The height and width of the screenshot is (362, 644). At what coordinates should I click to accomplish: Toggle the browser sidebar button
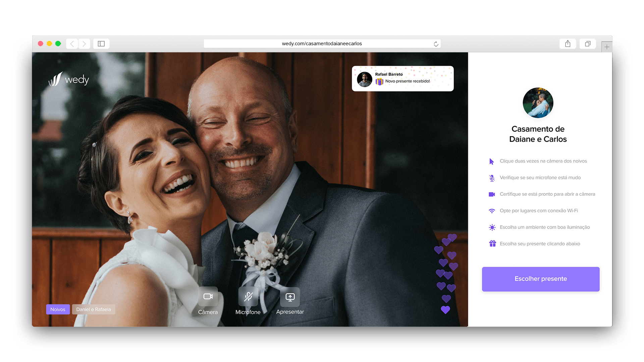pos(101,44)
